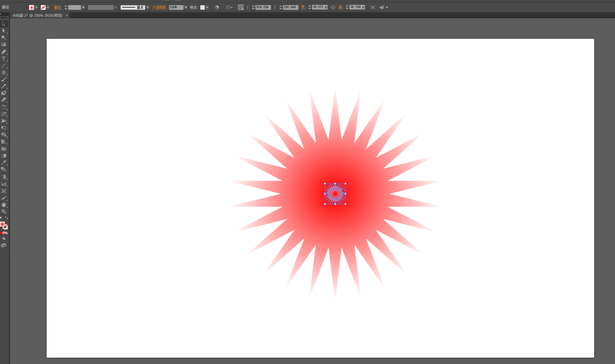Viewport: 615px width, 364px height.
Task: Select the Pen tool
Action: coord(4,52)
